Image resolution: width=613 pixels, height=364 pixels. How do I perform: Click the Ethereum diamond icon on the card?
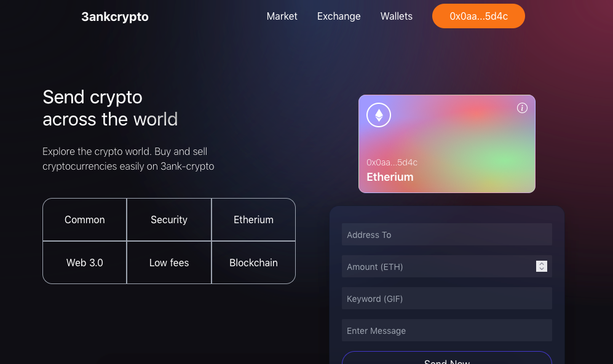pos(379,115)
